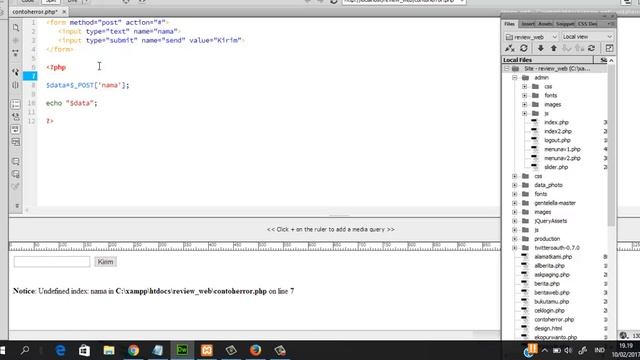This screenshot has height=360, width=640.
Task: Show hidden system tray icons chevron
Action: (x=544, y=351)
